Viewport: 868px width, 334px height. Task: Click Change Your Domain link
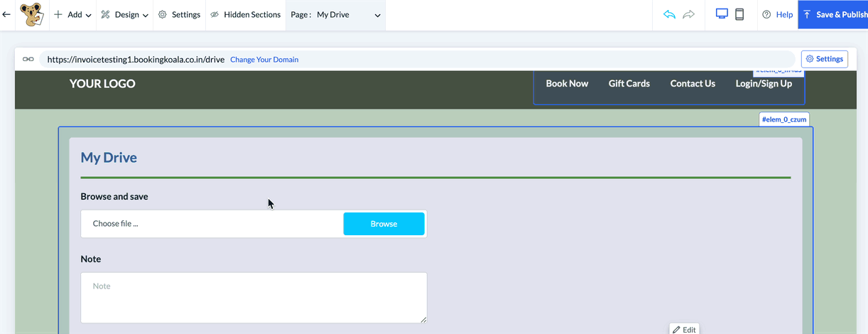click(x=264, y=60)
